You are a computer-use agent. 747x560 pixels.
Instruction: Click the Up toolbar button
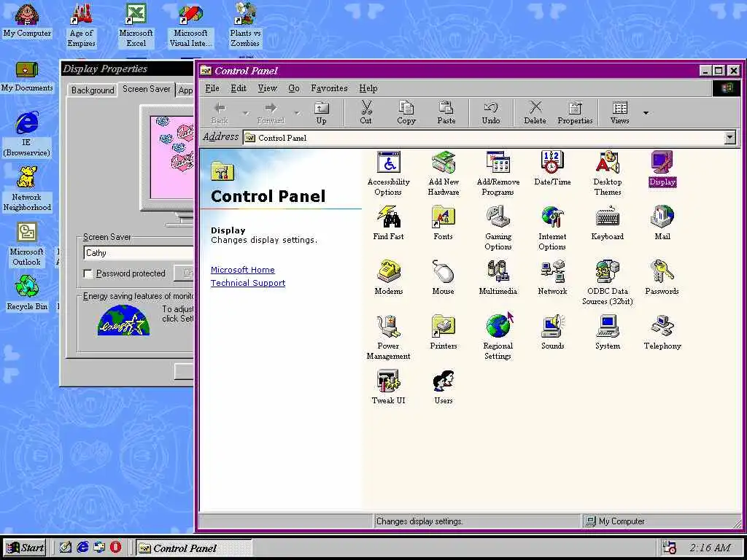point(322,113)
